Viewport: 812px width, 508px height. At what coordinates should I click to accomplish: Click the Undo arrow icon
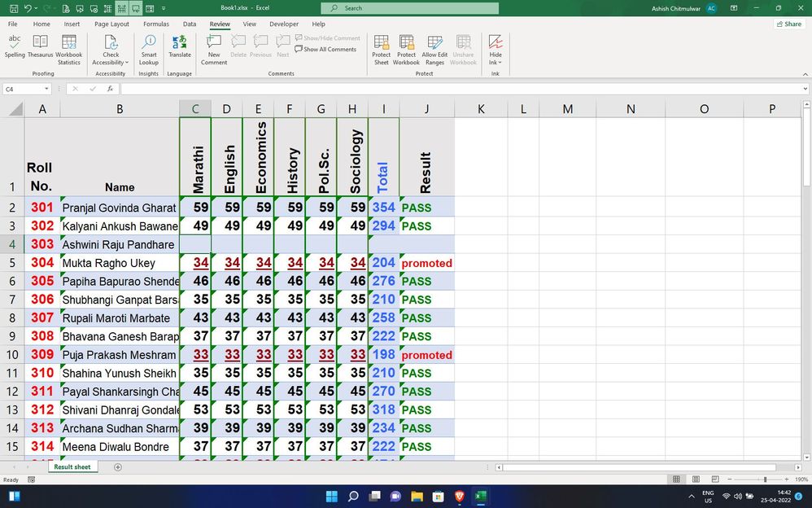(x=28, y=8)
